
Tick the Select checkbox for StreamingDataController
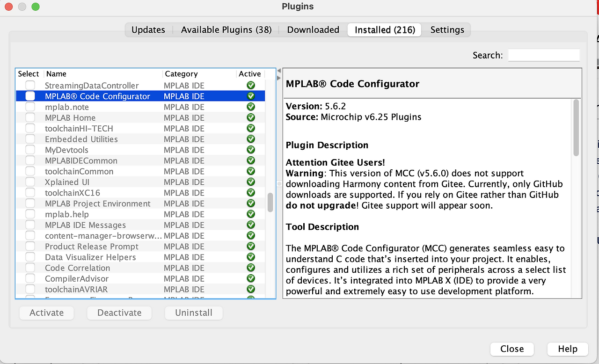pos(30,85)
